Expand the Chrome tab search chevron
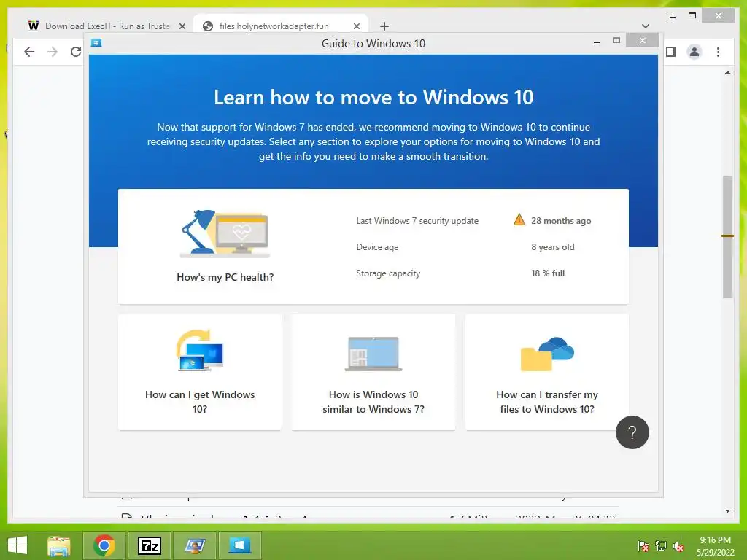The image size is (747, 560). pos(646,26)
